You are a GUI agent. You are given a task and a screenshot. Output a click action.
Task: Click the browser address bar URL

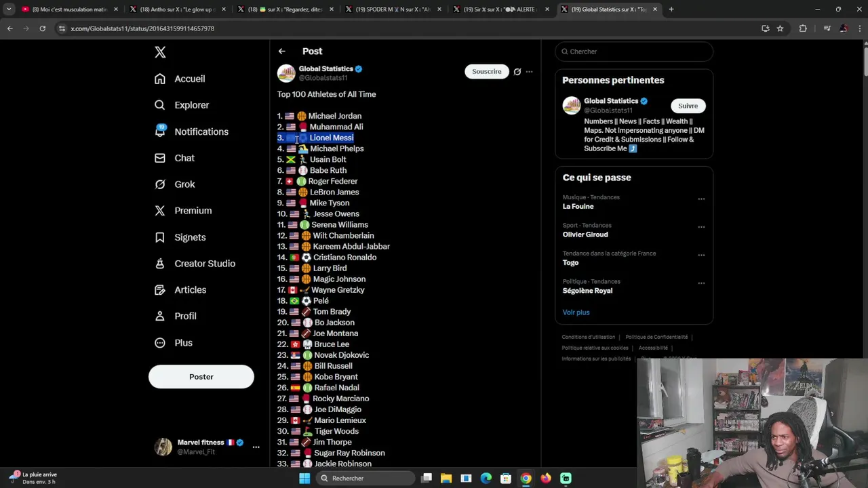coord(142,28)
